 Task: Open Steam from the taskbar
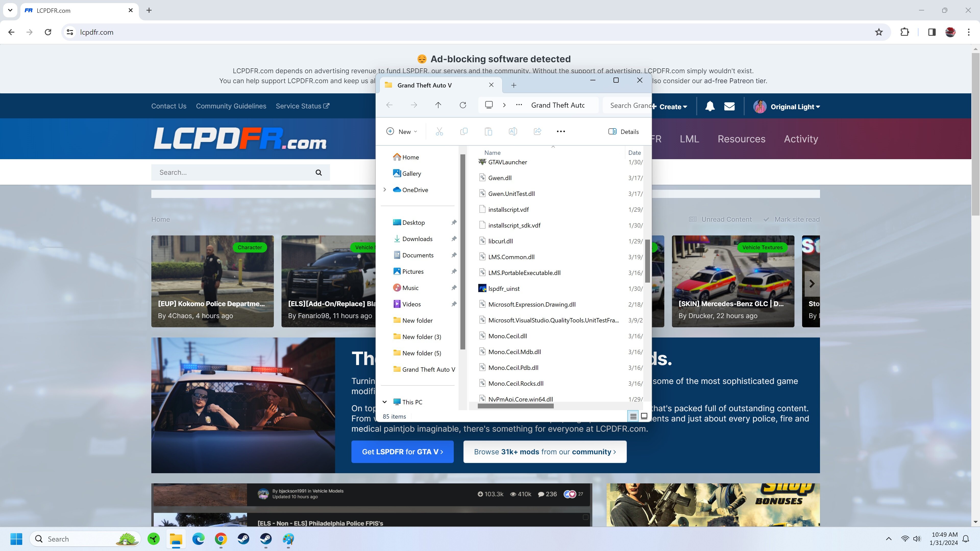(243, 539)
